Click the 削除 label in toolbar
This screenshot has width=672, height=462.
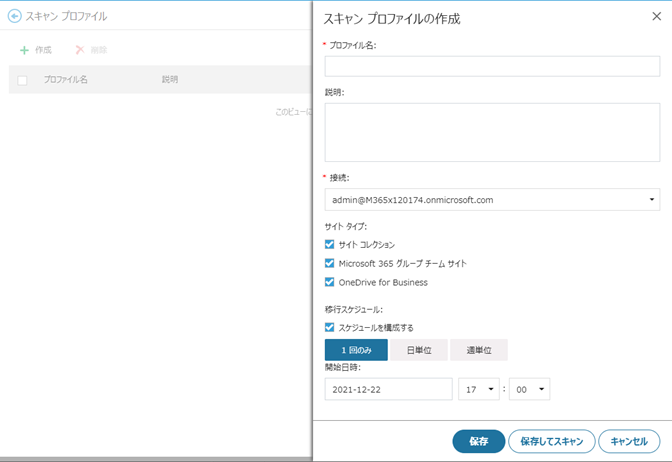[x=99, y=50]
